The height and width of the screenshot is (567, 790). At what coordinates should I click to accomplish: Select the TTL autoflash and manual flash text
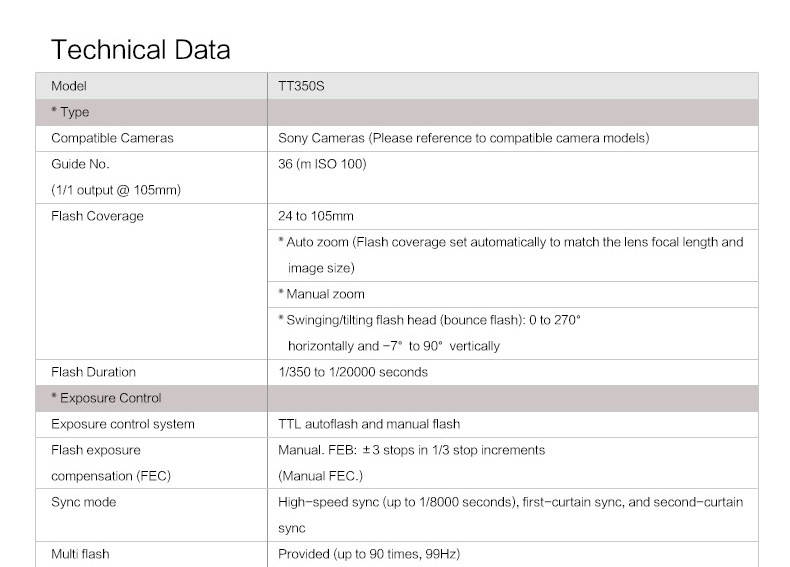[x=368, y=424]
